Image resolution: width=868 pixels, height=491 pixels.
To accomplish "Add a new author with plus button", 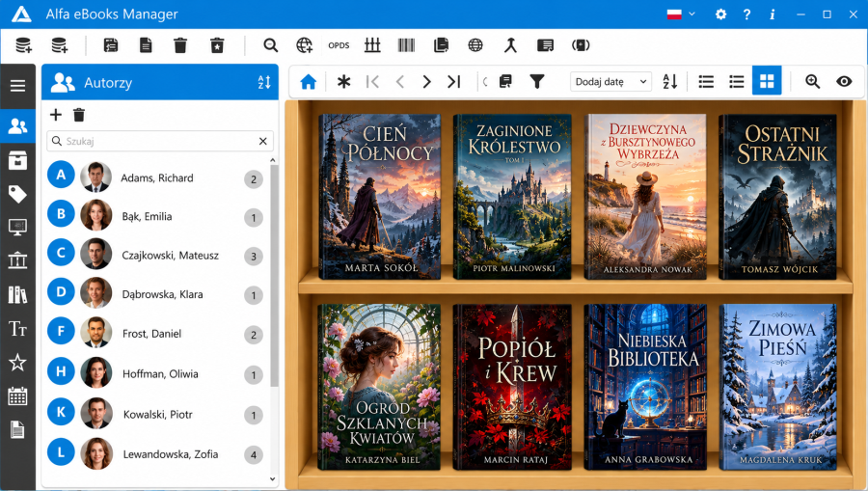I will pyautogui.click(x=56, y=115).
